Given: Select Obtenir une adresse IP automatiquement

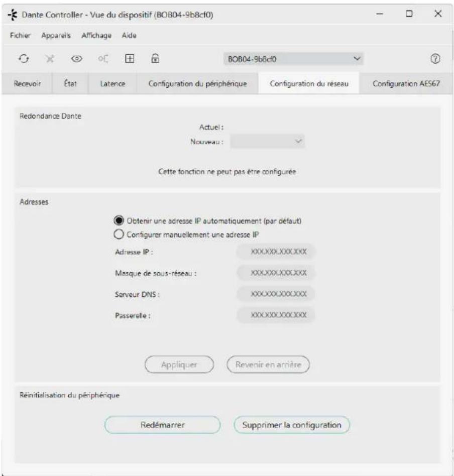Looking at the screenshot, I should 119,220.
